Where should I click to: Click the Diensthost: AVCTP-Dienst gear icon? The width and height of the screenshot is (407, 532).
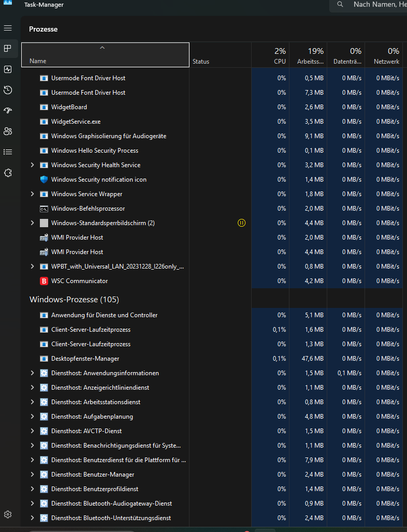(x=44, y=431)
